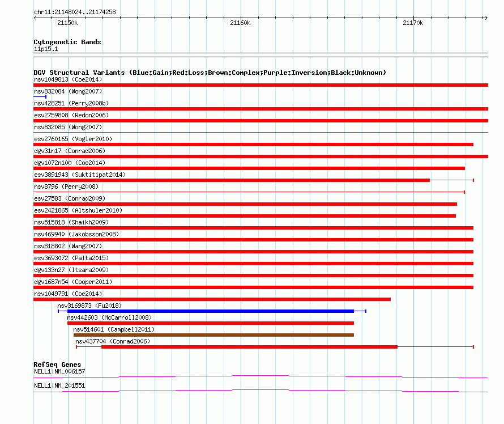Click esv3891943 (Suktitipat2014) label
The image size is (504, 424).
(80, 175)
